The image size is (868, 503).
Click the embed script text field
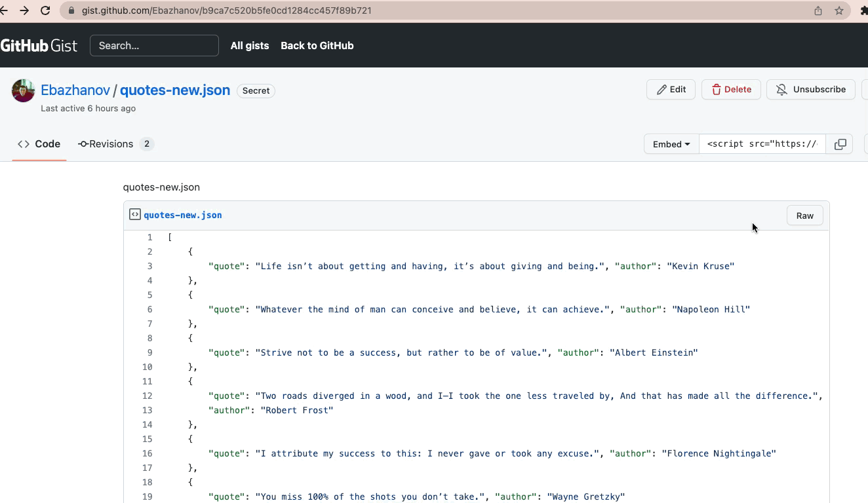point(763,144)
